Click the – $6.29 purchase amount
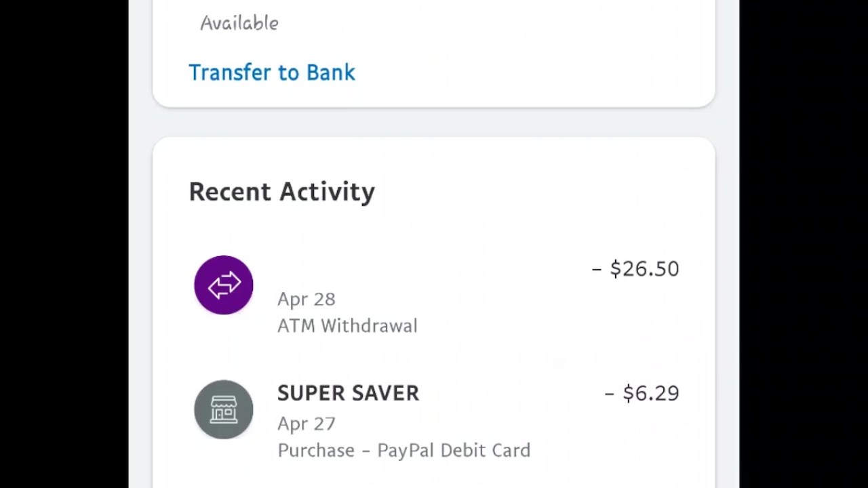Viewport: 868px width, 488px height. coord(642,394)
